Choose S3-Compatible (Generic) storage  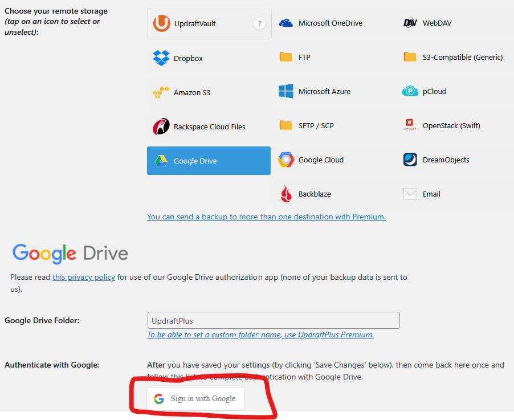pyautogui.click(x=462, y=57)
